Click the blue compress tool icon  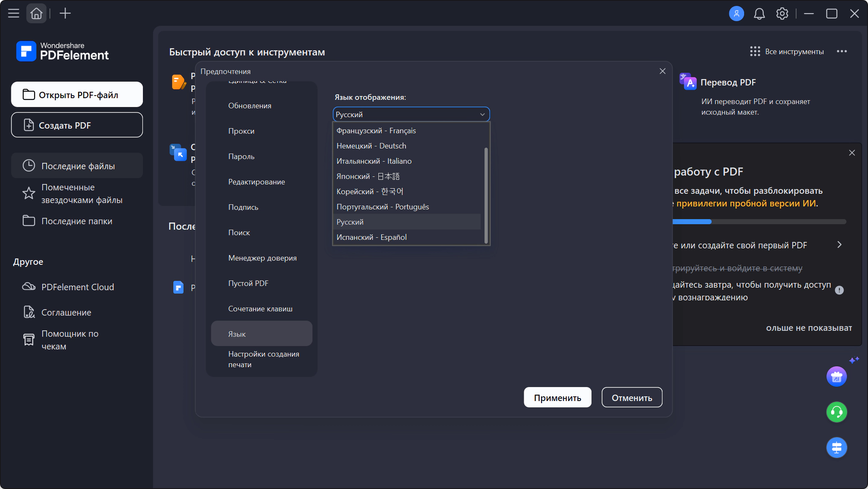pos(178,153)
